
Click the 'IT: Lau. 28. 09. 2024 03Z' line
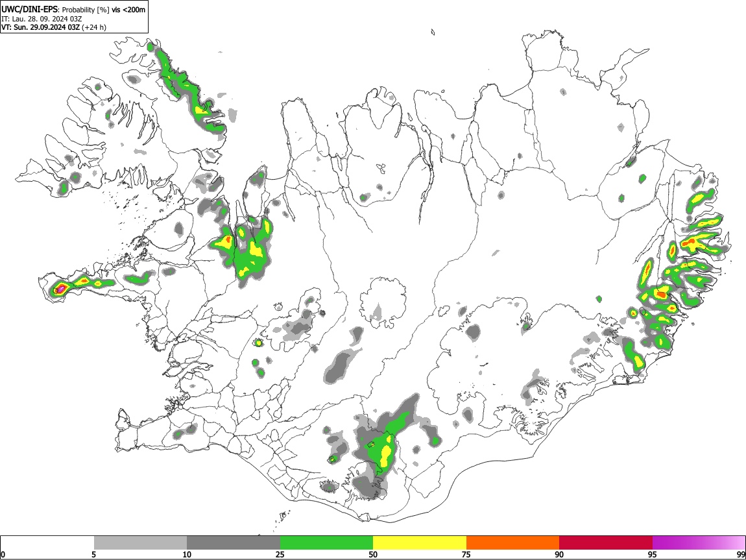(42, 19)
